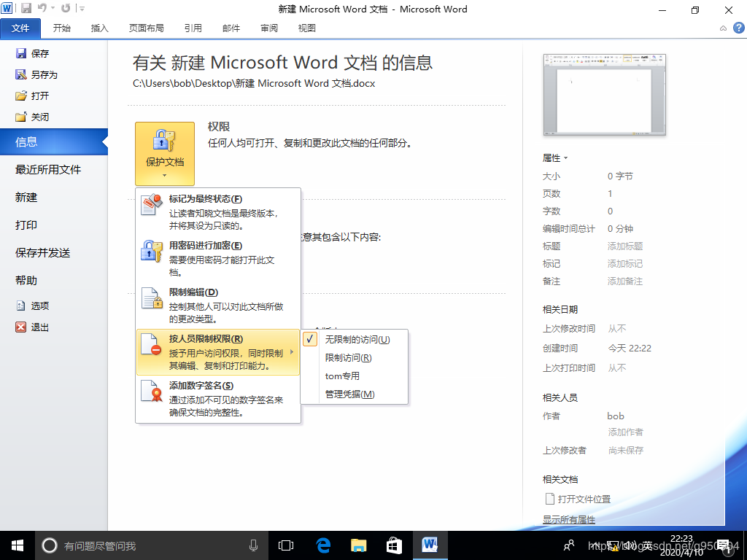Open the 视图 ribbon tab
Screen dimensions: 747x560
307,28
